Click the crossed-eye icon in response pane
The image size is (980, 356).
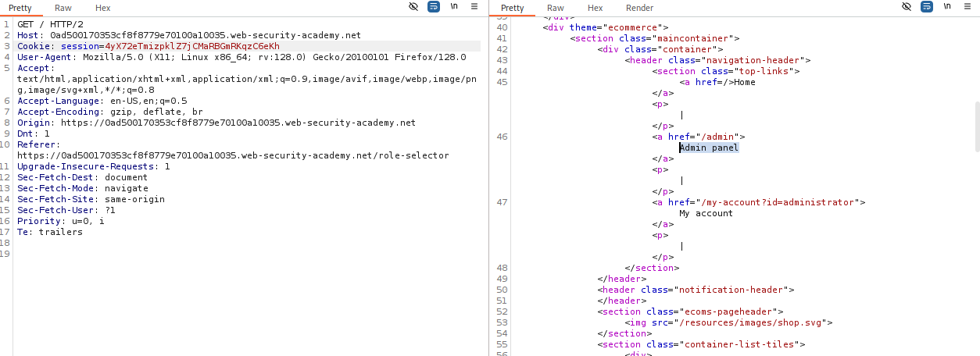[x=907, y=7]
